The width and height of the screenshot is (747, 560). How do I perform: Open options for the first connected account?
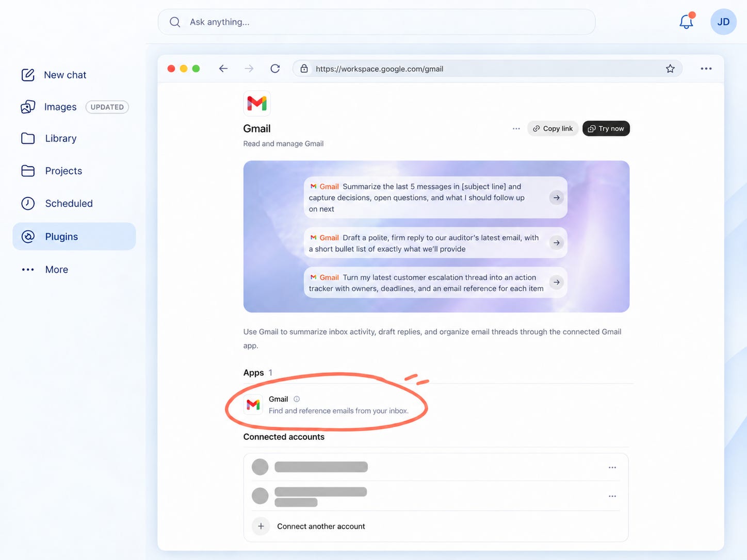[612, 467]
